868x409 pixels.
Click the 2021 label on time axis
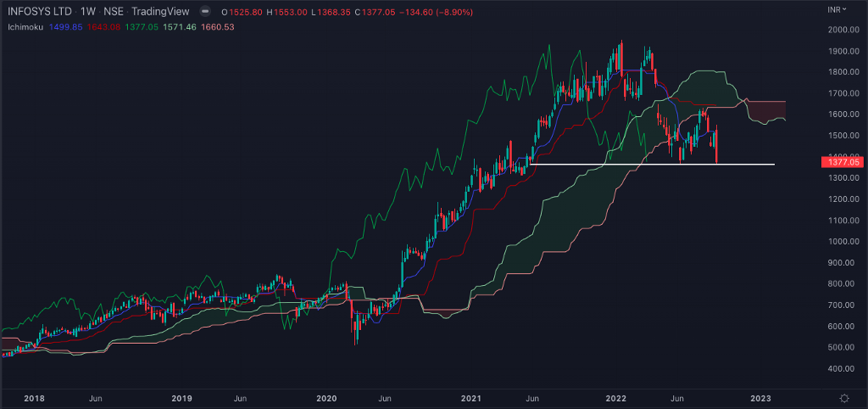pyautogui.click(x=471, y=399)
